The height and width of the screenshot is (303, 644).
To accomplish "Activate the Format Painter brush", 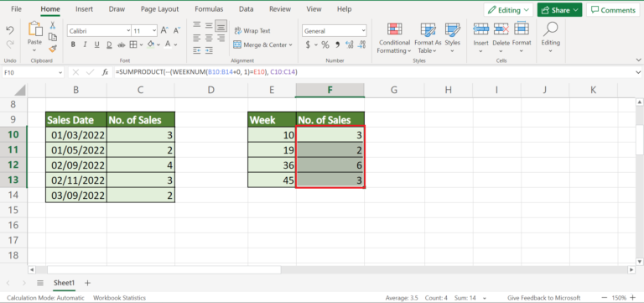I will [53, 49].
